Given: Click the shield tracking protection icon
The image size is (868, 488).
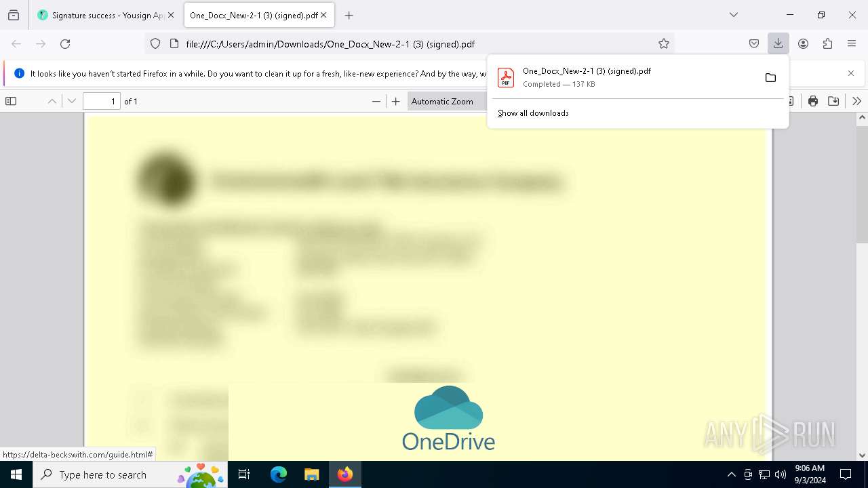Looking at the screenshot, I should tap(155, 43).
